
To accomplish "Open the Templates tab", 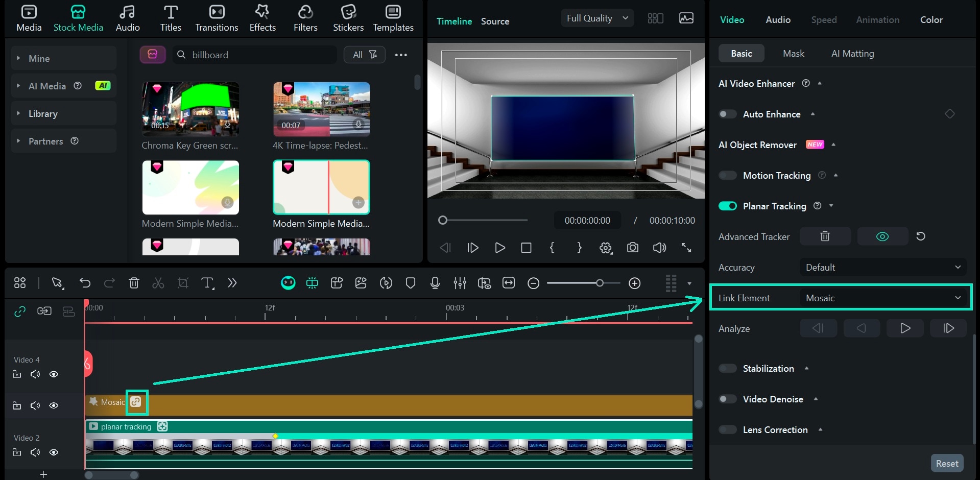I will point(393,18).
